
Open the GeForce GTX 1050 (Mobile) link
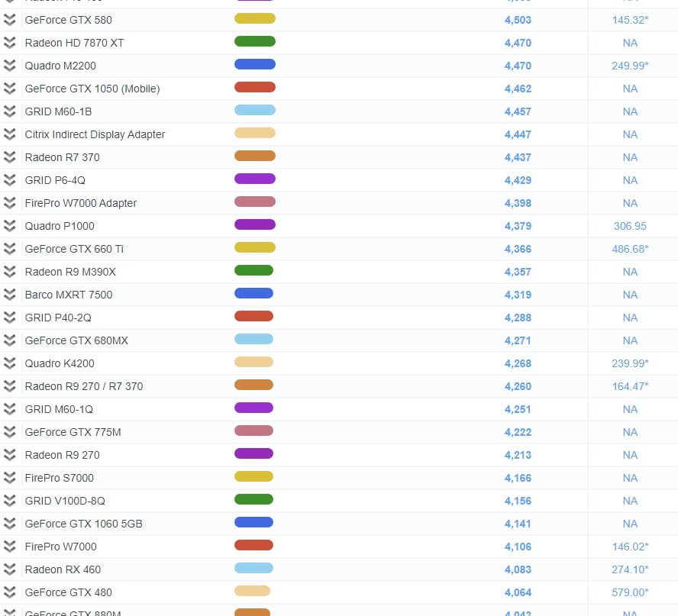pos(92,89)
